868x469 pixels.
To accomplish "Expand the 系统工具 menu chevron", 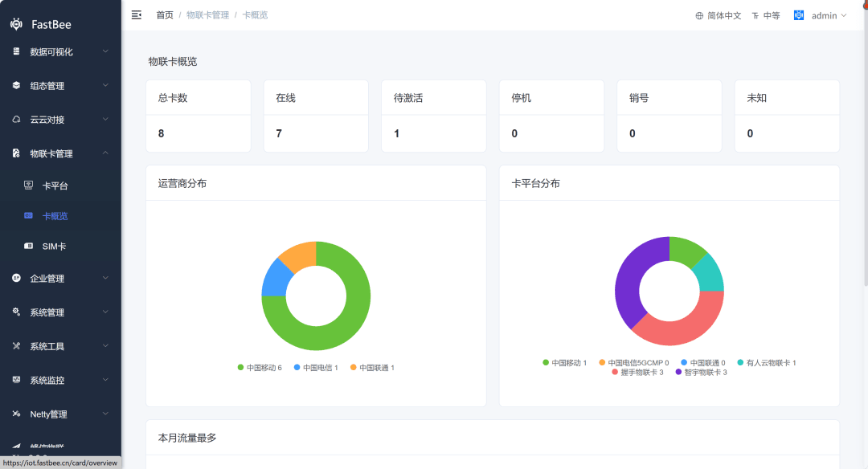I will 105,345.
